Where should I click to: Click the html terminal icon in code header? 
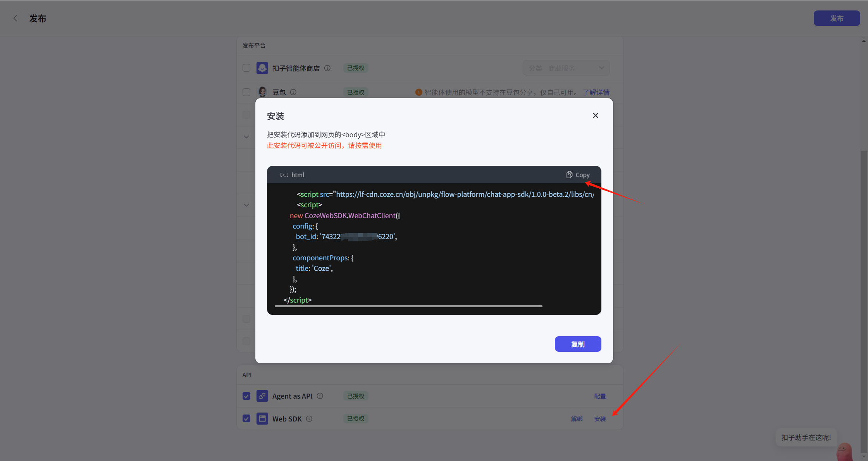point(284,175)
